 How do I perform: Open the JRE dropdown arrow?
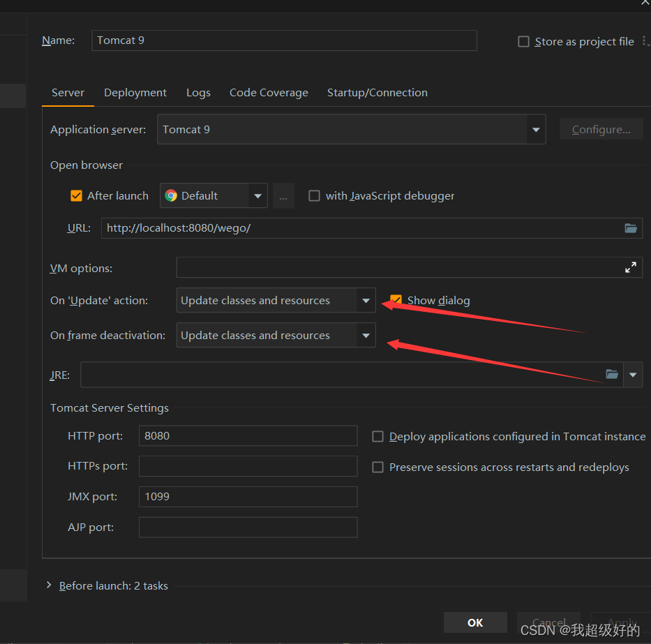(633, 375)
